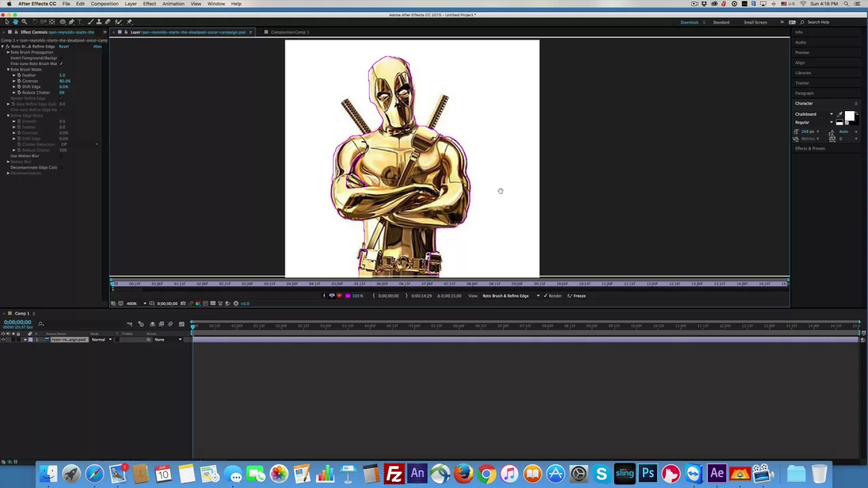Toggle Decontaminate Edge Colors checkbox

(x=61, y=167)
